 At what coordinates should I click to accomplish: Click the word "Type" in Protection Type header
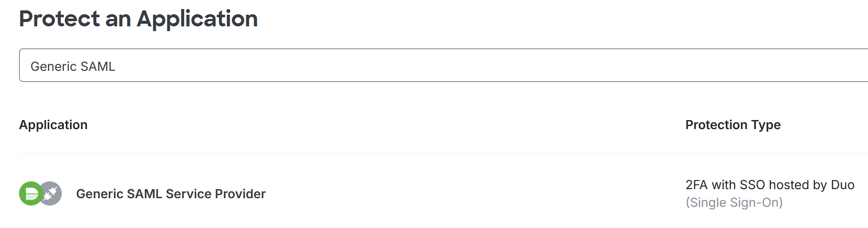766,125
